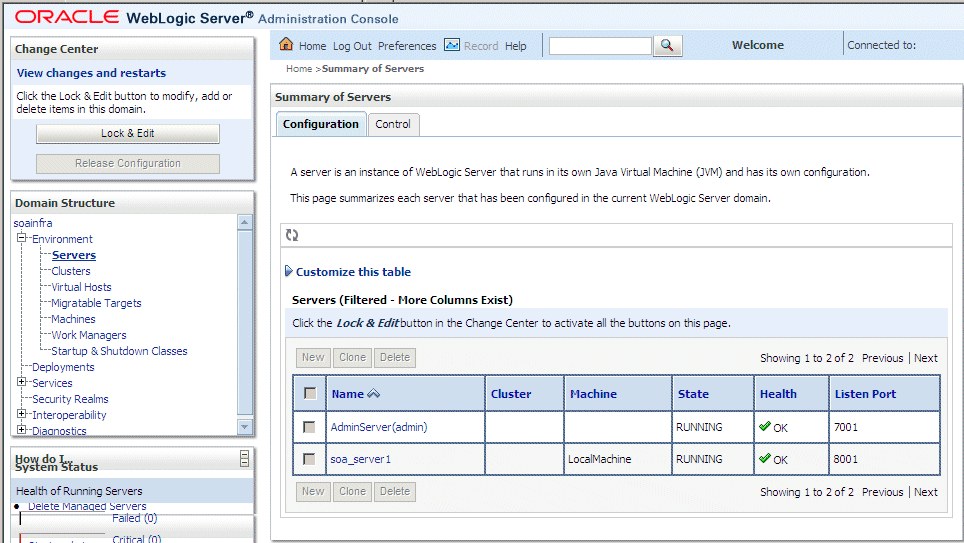Click bottom Previous pagination link

[x=882, y=492]
